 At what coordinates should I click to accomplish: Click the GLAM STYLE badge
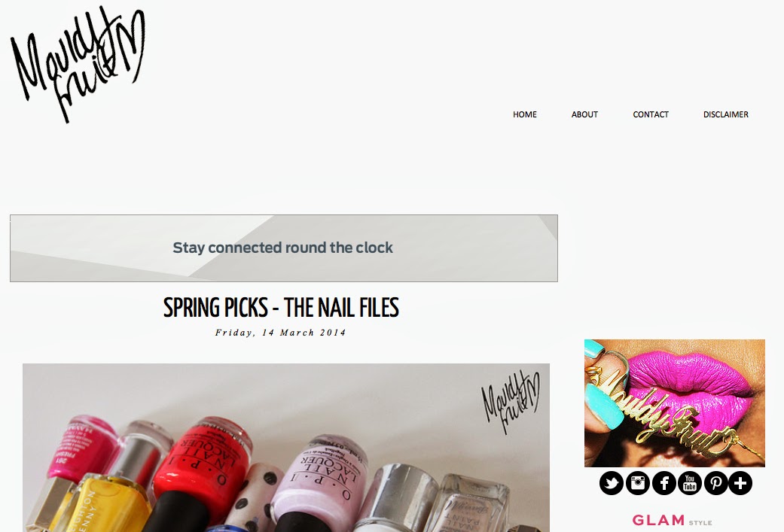[x=672, y=521]
